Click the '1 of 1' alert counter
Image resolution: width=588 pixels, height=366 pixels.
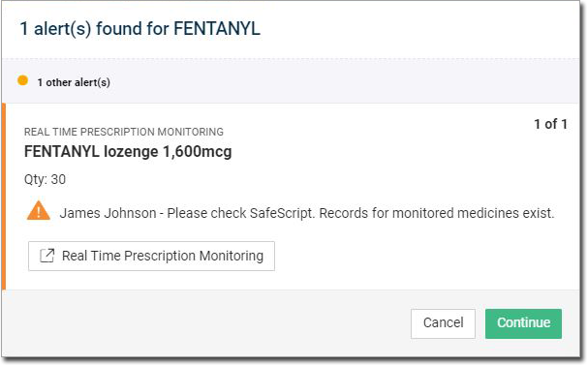pos(550,124)
